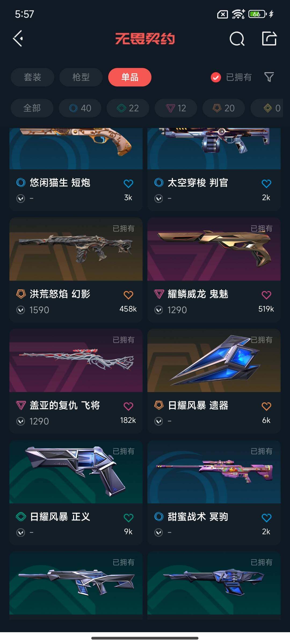290x644 pixels.
Task: Tap heart icon on 日耀风暴 正义
Action: 128,518
